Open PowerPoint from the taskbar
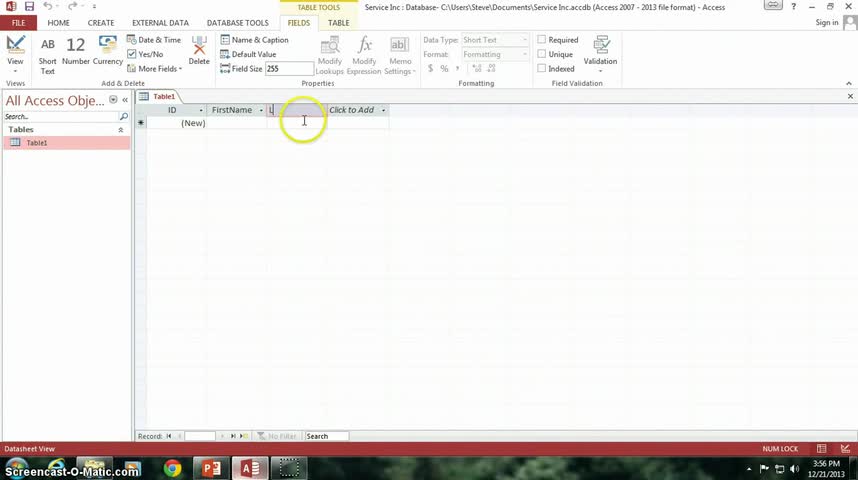Image resolution: width=858 pixels, height=480 pixels. point(212,469)
